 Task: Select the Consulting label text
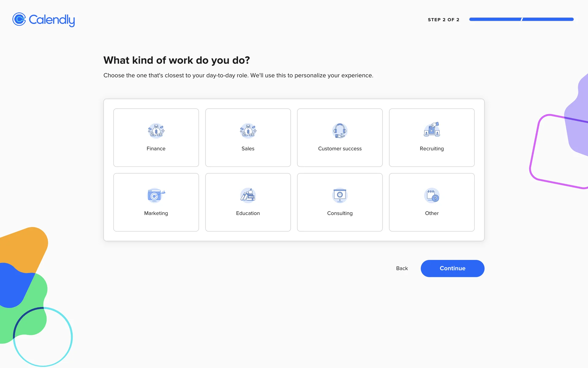click(340, 213)
